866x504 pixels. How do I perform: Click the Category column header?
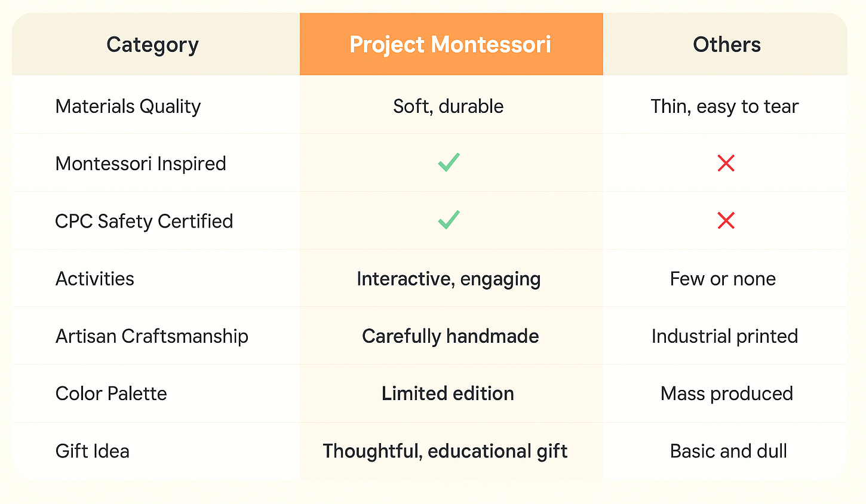[x=152, y=45]
